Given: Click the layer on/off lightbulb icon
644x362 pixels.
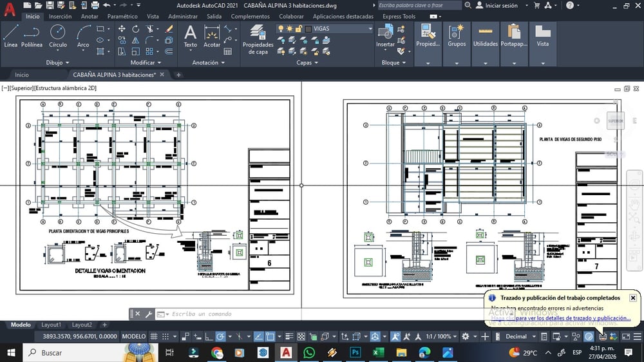Looking at the screenshot, I should (x=281, y=29).
